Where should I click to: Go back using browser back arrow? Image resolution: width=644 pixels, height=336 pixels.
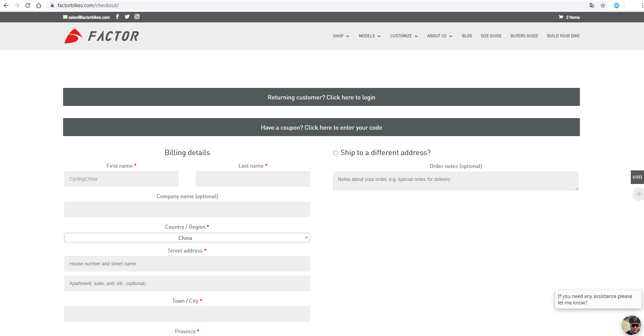click(6, 5)
